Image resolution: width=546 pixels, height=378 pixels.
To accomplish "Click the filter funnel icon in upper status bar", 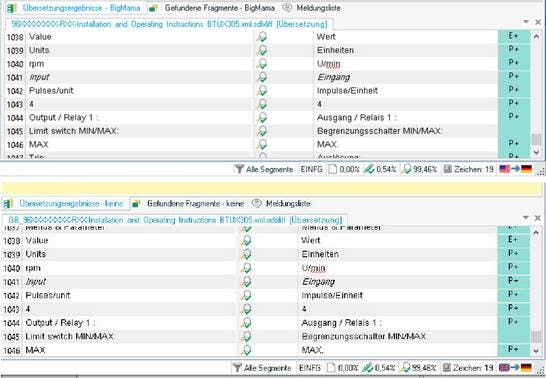I will point(239,169).
